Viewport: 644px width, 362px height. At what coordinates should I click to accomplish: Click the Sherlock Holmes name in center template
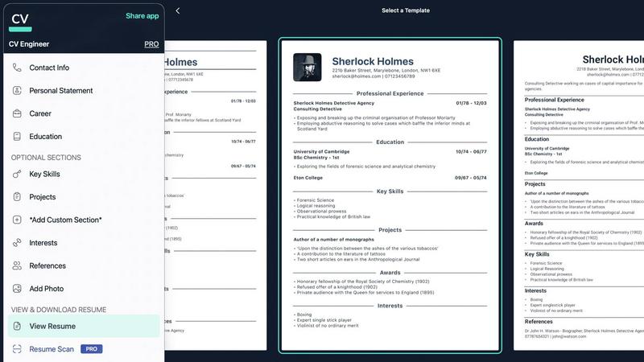click(373, 62)
